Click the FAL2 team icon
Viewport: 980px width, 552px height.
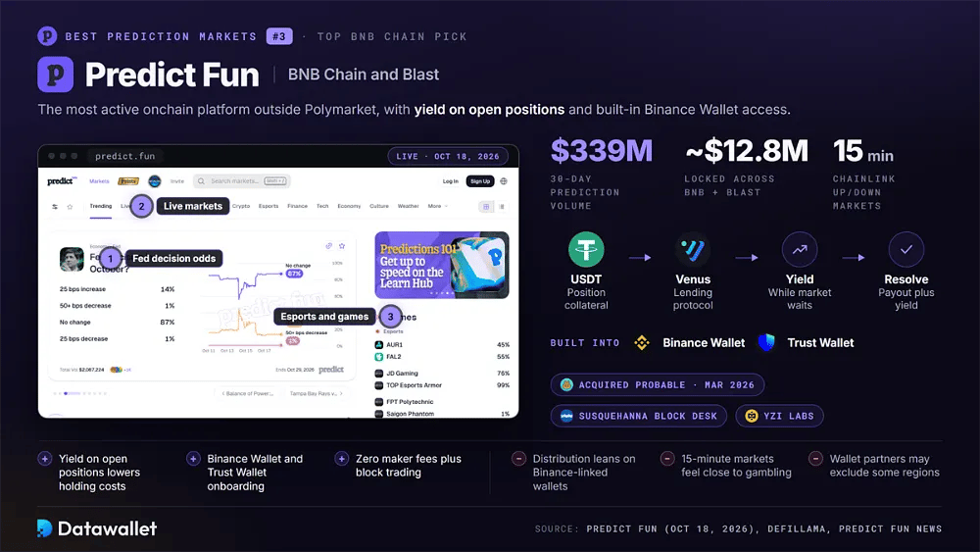click(378, 356)
